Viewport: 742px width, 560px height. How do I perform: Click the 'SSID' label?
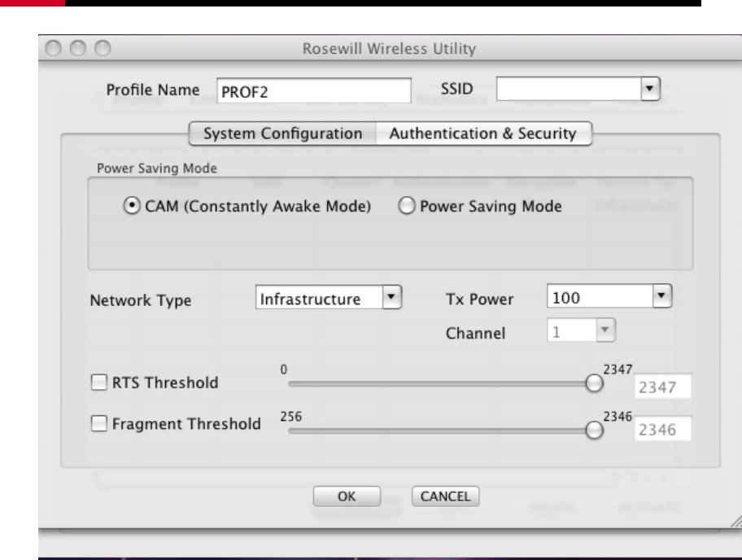pos(456,89)
